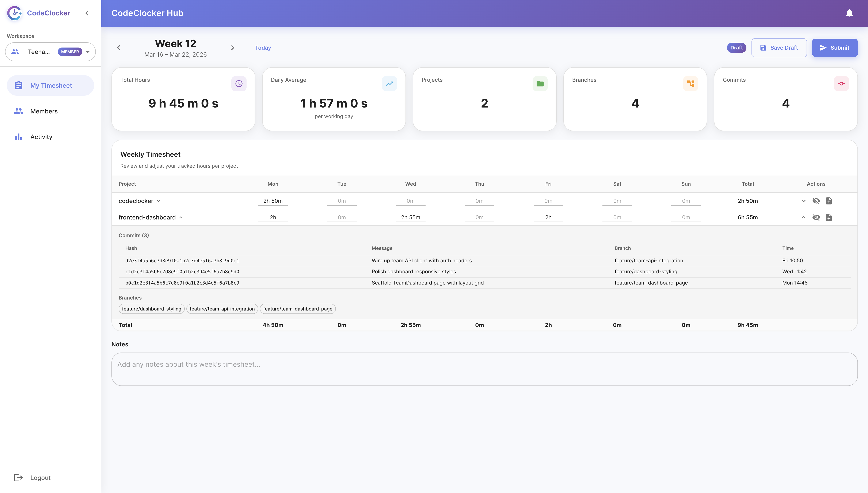Click the trend icon on Daily Average card
This screenshot has width=868, height=493.
[x=389, y=83]
